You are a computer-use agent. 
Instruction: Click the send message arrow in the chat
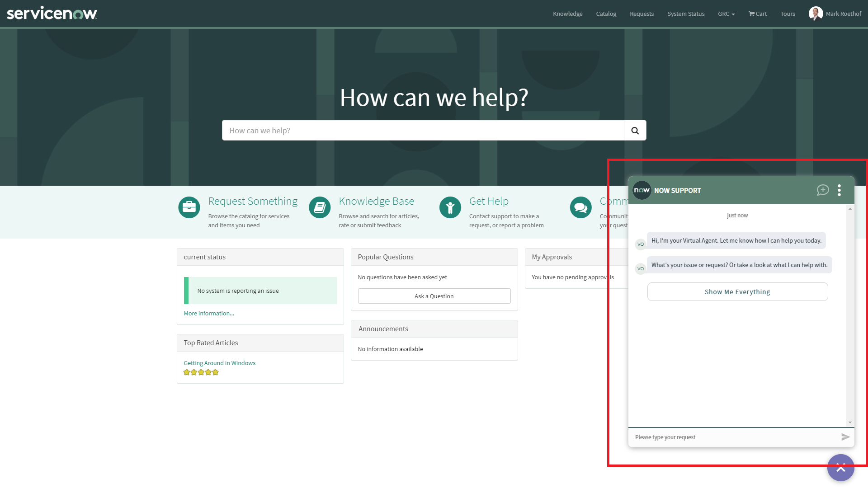tap(845, 437)
